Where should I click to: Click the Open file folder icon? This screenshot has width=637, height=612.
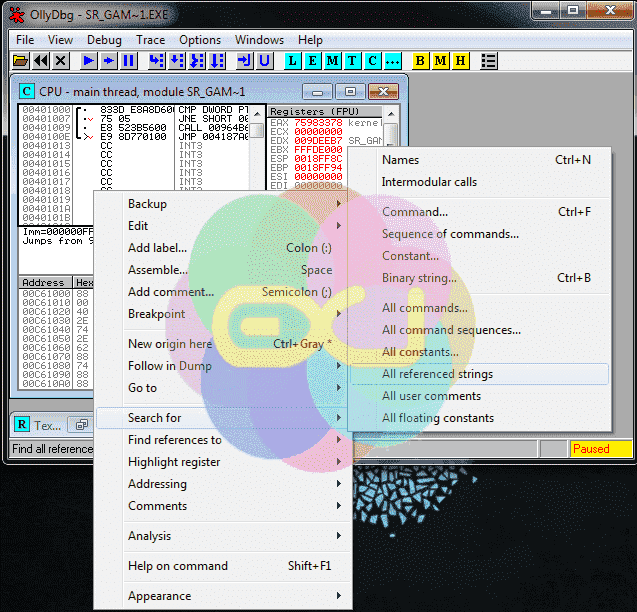click(x=20, y=61)
